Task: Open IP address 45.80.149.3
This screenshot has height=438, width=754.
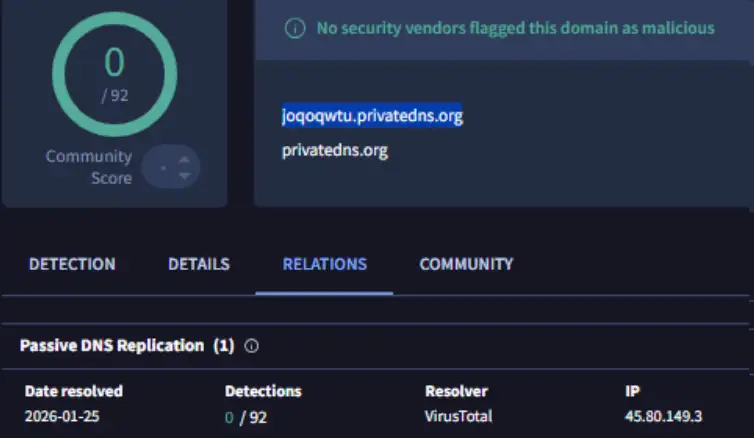Action: (663, 416)
